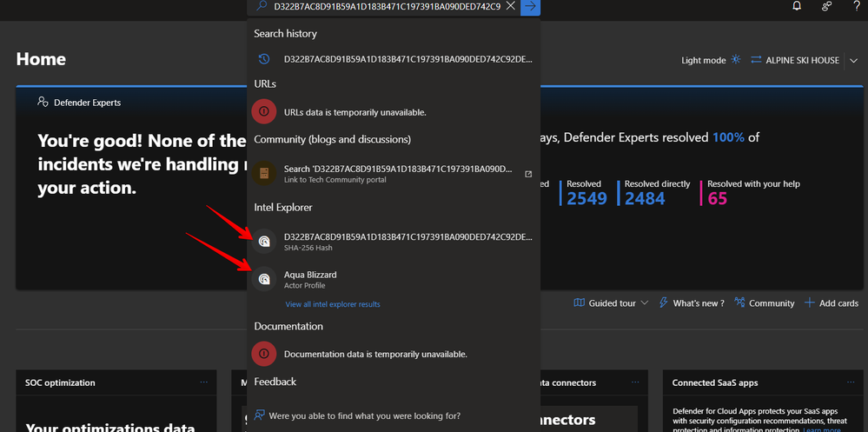Screen dimensions: 868x432
Task: Click the URLs error warning icon
Action: click(x=264, y=112)
